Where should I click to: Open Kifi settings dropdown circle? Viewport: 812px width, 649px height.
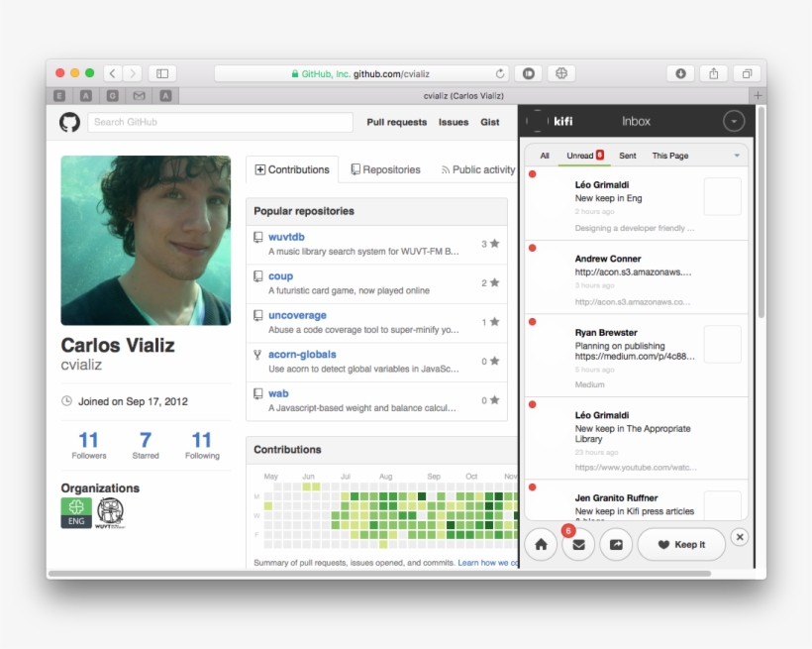tap(733, 121)
